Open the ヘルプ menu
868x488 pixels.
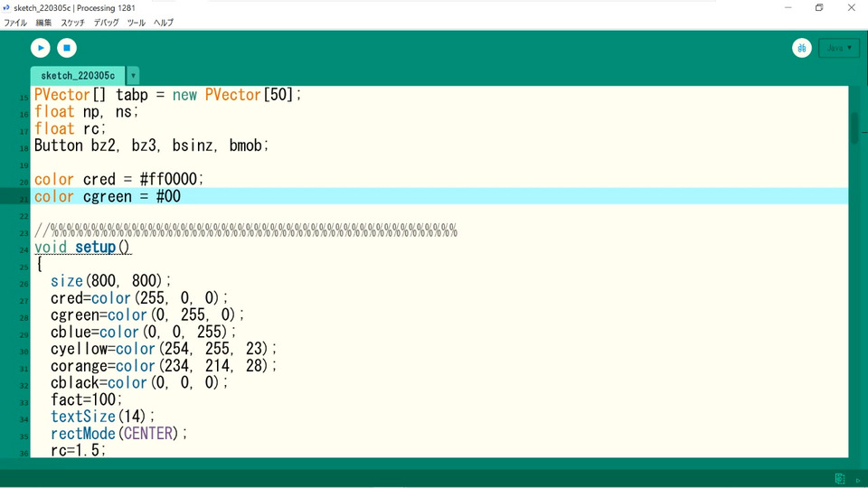click(x=164, y=23)
